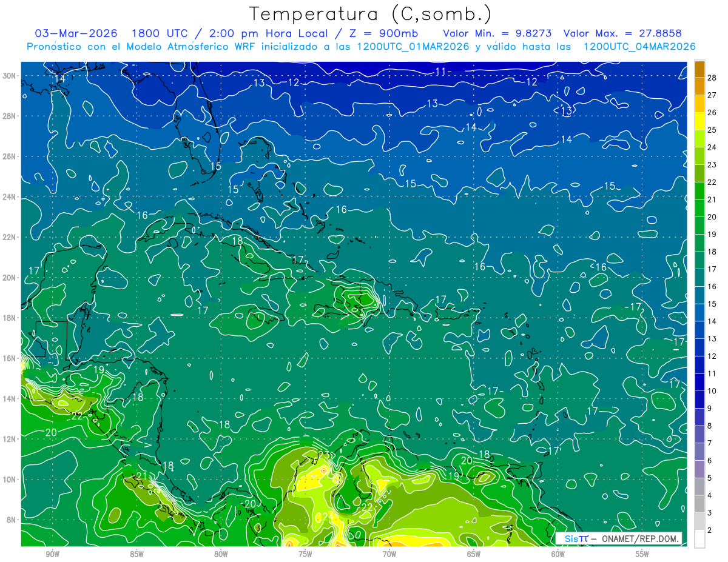Click the colorbar scale label "17"

coord(712,269)
